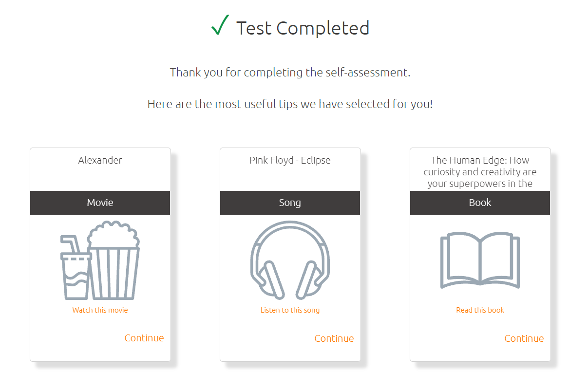Open the 'Watch this movie' link
The image size is (588, 391).
pyautogui.click(x=100, y=310)
